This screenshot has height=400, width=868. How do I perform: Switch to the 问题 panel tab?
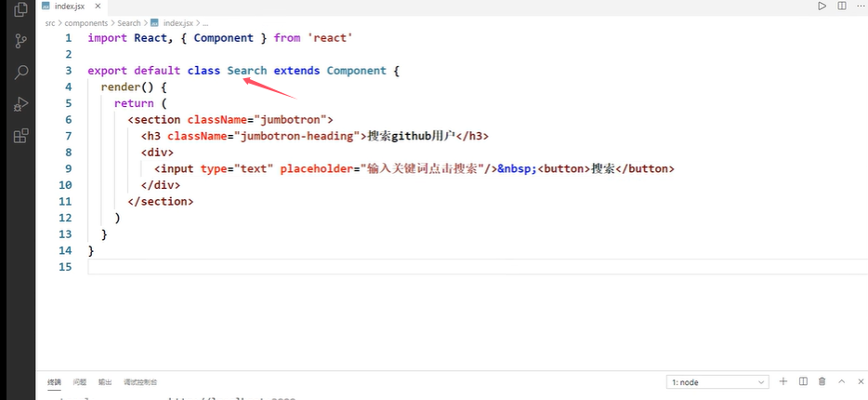coord(80,382)
